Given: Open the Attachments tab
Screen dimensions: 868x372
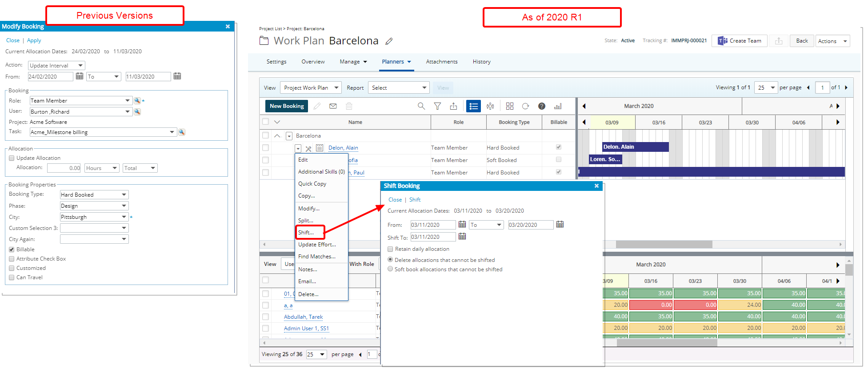Looking at the screenshot, I should (x=442, y=62).
